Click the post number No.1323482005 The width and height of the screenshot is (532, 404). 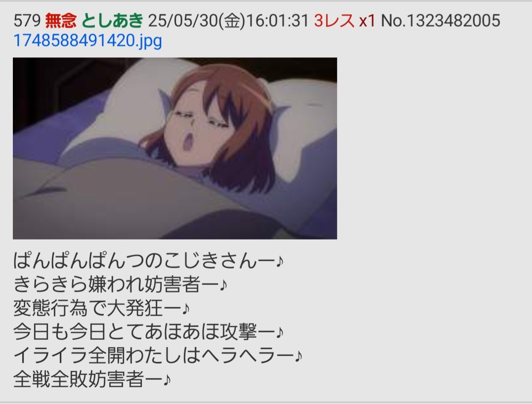(x=441, y=20)
